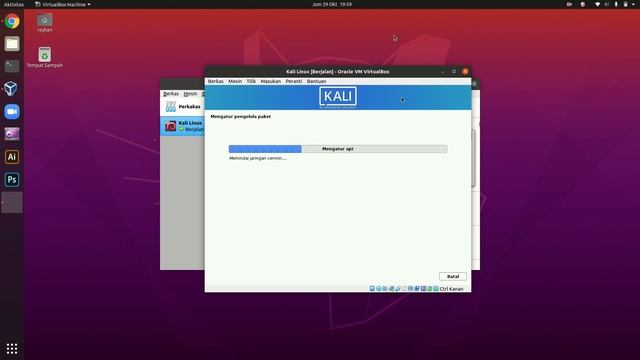Click the hard disk activity status icon
The image size is (640, 360).
click(372, 289)
